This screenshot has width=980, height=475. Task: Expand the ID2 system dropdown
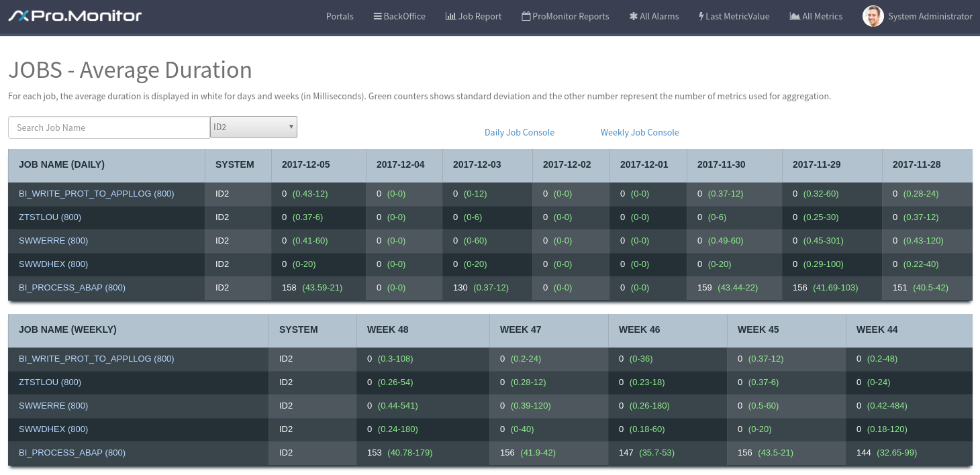coord(253,127)
